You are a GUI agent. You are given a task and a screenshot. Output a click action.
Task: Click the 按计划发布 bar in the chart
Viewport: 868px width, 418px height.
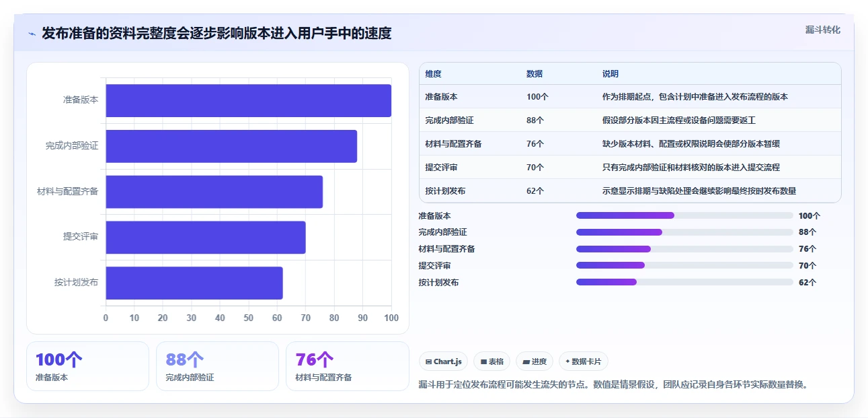pos(194,283)
